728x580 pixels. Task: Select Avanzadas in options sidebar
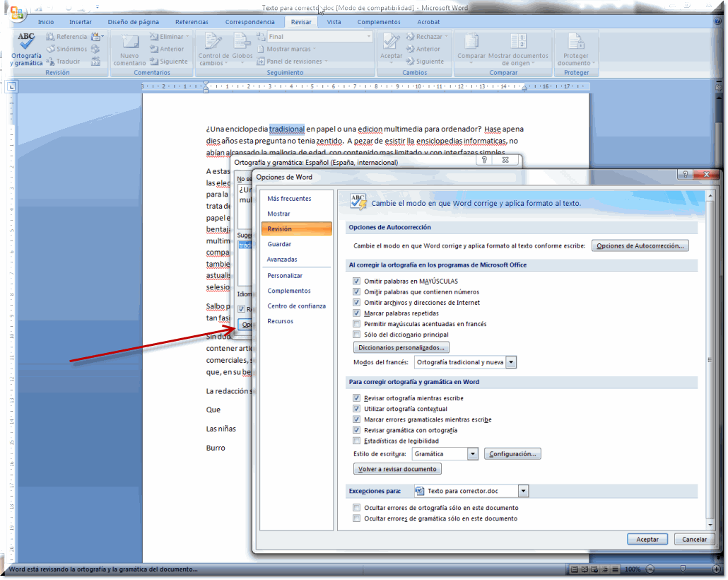point(282,260)
